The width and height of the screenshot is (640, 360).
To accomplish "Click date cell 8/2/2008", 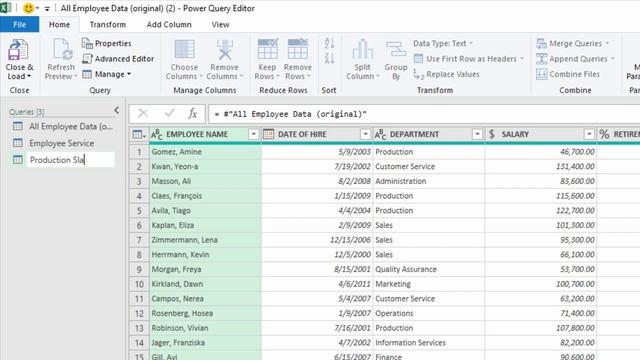I will (x=317, y=181).
